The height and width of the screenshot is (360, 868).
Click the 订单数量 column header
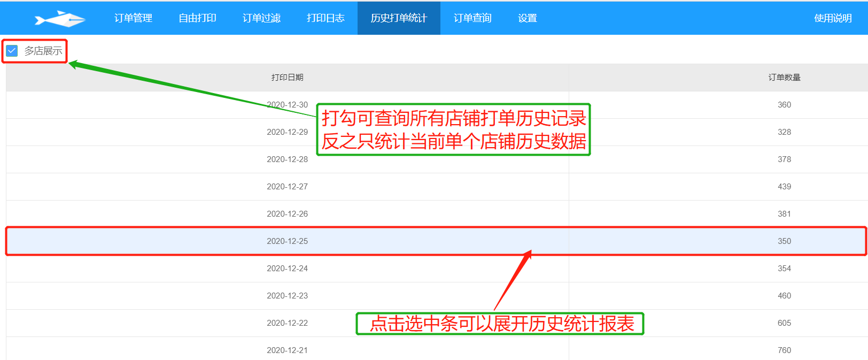coord(784,78)
